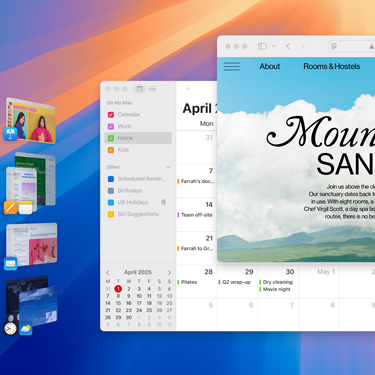
Task: Select the 31 day cell in month view
Action: tap(197, 147)
